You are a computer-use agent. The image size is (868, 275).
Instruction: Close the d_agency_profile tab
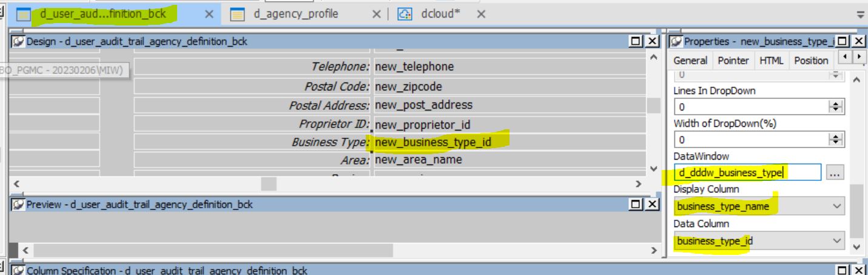pyautogui.click(x=376, y=15)
